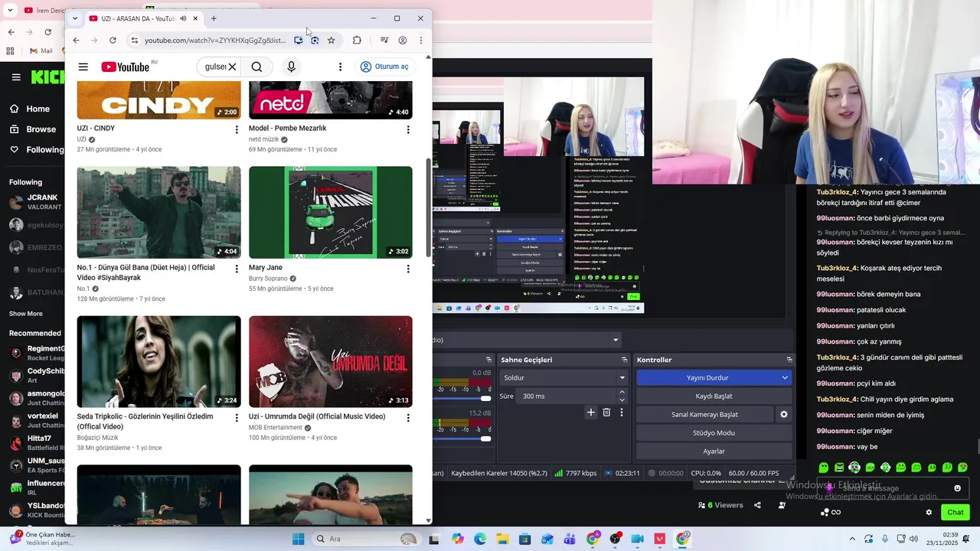Open Uzi - Umrumda Değil video thumbnail
Viewport: 980px width, 551px height.
click(331, 361)
